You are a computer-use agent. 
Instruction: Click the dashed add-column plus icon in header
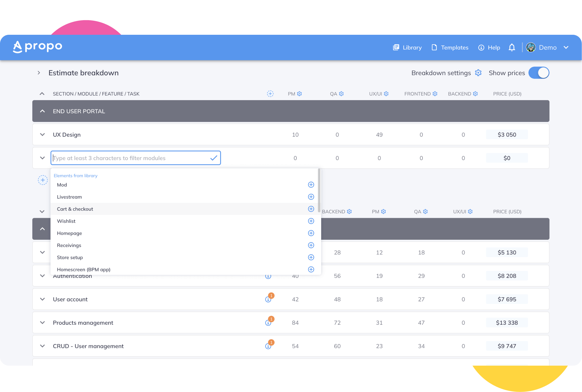(x=270, y=94)
